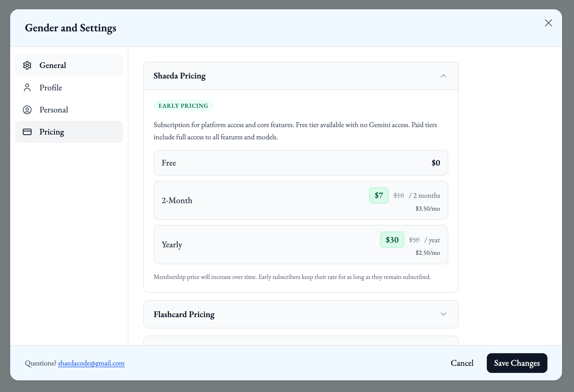
Task: Close the settings dialog with X
Action: (548, 23)
